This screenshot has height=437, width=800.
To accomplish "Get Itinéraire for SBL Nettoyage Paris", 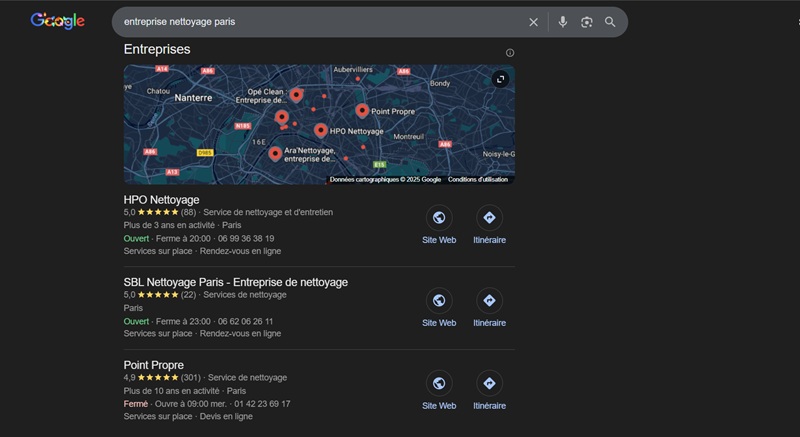I will tap(489, 309).
